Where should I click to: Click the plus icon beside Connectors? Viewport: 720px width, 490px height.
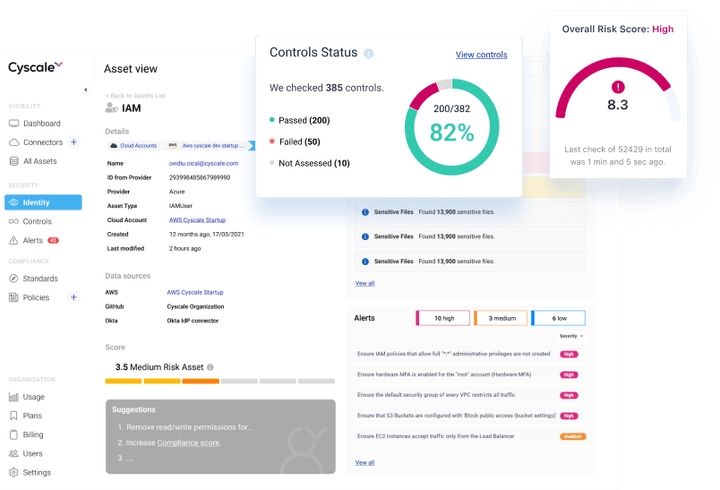coord(74,143)
